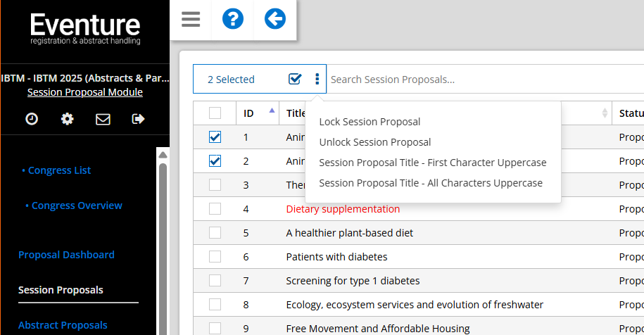Tick the checkbox for Dietary supplementation row
Screen dimensions: 644x335
click(215, 209)
